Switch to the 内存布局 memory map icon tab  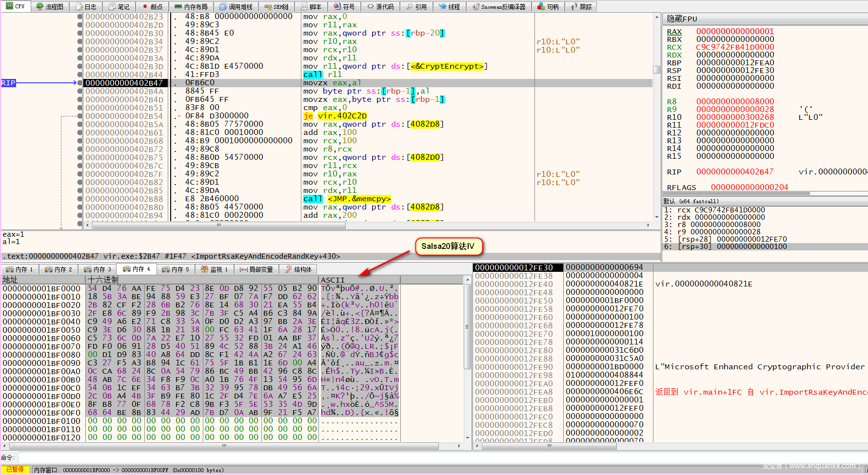coord(178,7)
